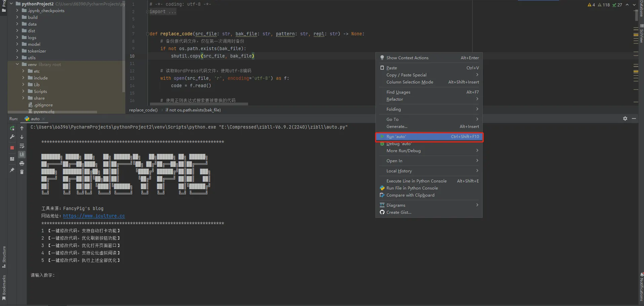Click the editor horizontal scrollbar
644x306 pixels.
199,104
